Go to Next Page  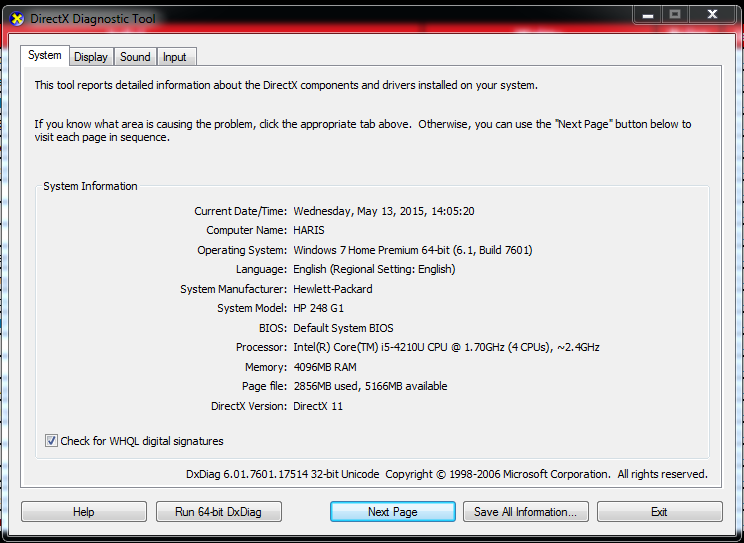click(x=392, y=512)
